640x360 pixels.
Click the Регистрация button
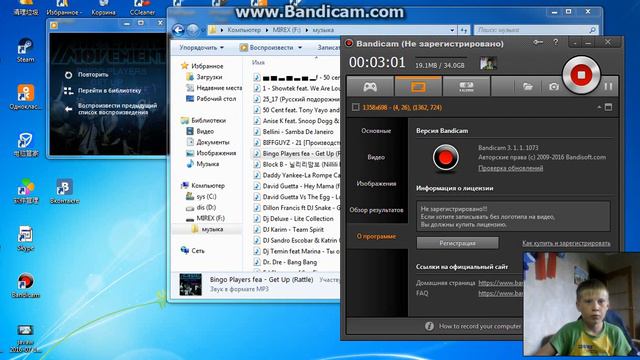tap(457, 243)
